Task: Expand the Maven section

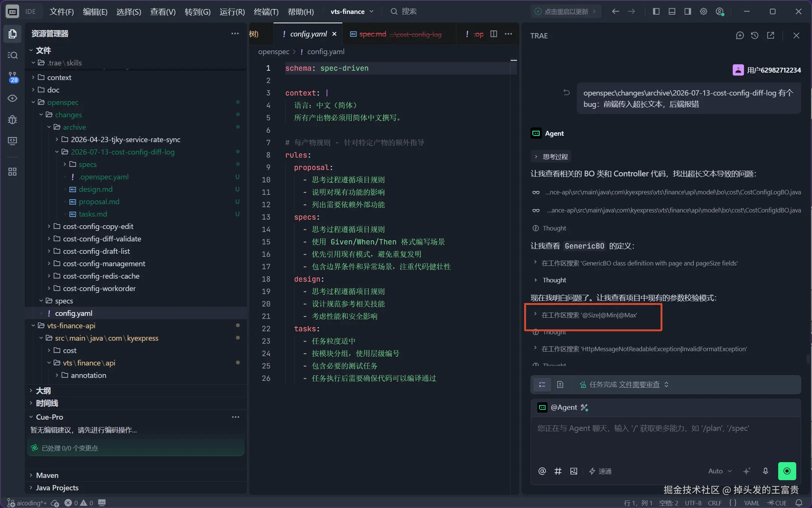Action: [x=47, y=475]
